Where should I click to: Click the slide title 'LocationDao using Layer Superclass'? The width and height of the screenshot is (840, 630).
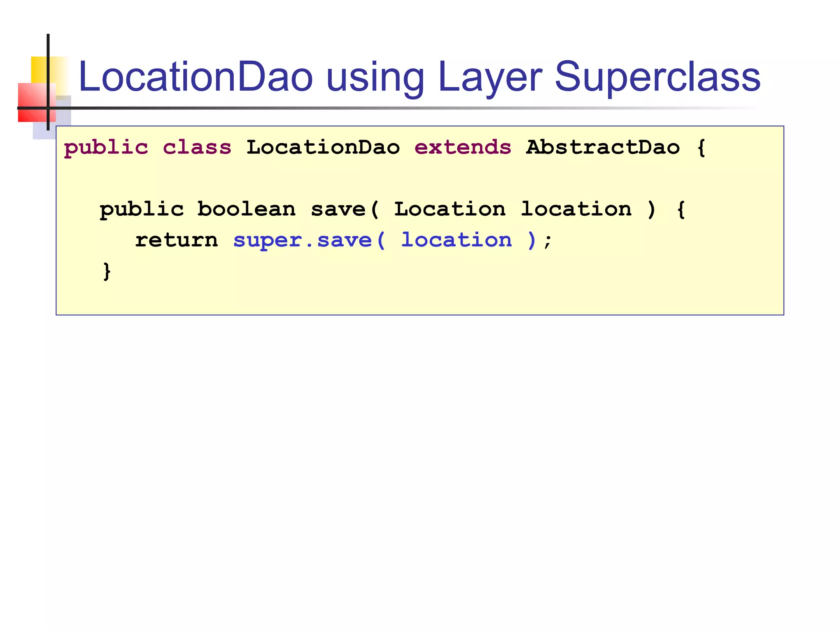(418, 77)
